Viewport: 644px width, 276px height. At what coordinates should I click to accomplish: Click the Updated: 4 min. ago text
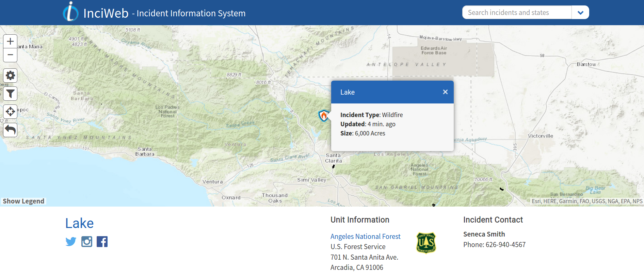(x=368, y=124)
